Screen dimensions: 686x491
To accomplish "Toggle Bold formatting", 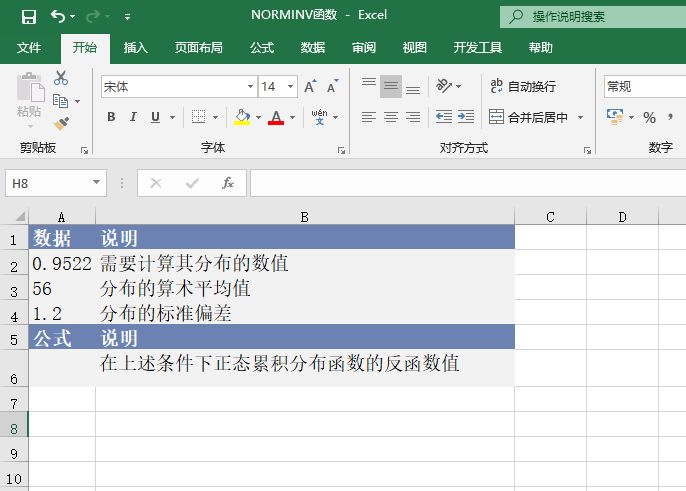I will click(111, 117).
